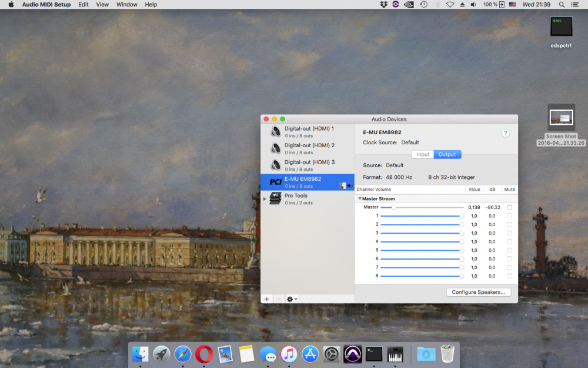The image size is (588, 368).
Task: Open the Clock Source Default popup
Action: [x=410, y=142]
